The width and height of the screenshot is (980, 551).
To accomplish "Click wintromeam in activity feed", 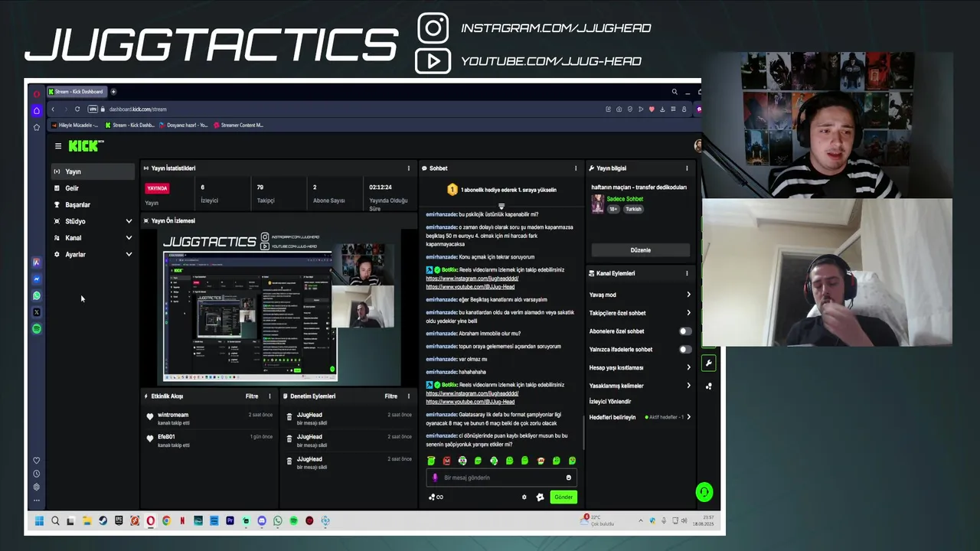I will pos(173,415).
